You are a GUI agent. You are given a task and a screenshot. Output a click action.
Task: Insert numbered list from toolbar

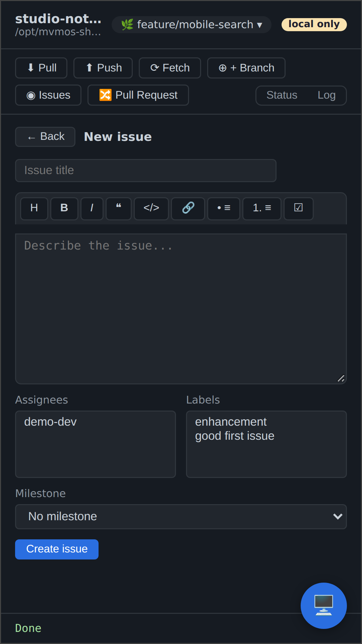[262, 209]
